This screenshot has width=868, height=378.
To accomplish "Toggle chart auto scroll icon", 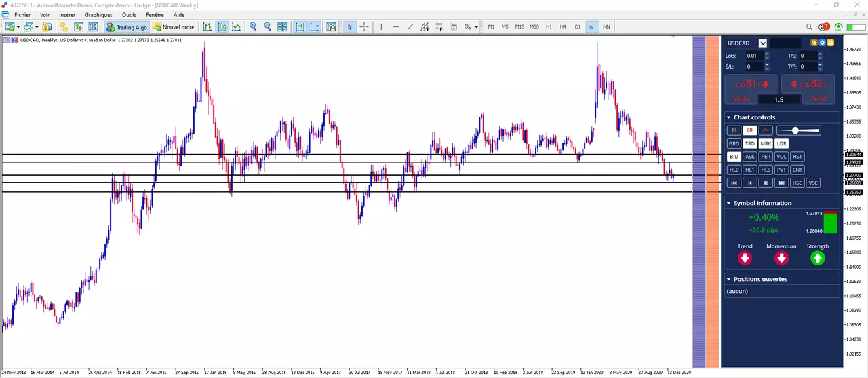I will click(300, 27).
